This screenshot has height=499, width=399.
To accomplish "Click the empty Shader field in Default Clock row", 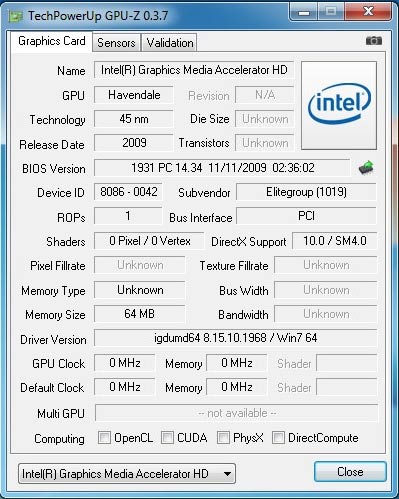I will [347, 387].
